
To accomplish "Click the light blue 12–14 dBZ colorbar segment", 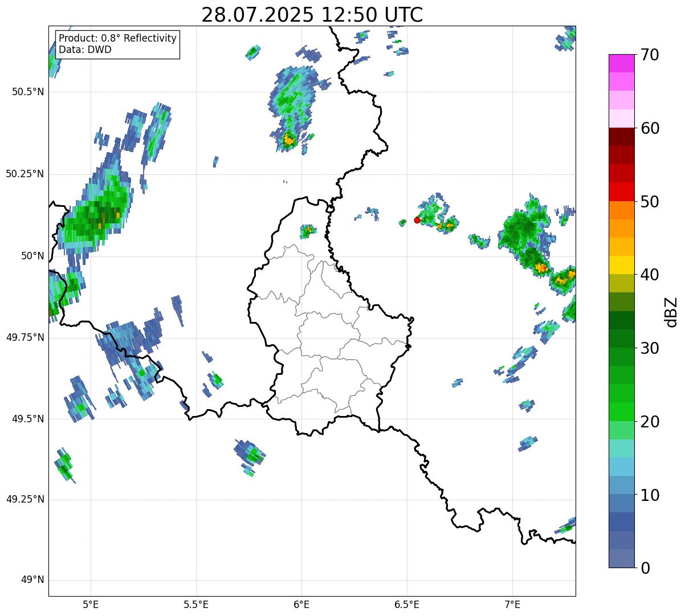I will pyautogui.click(x=621, y=467).
